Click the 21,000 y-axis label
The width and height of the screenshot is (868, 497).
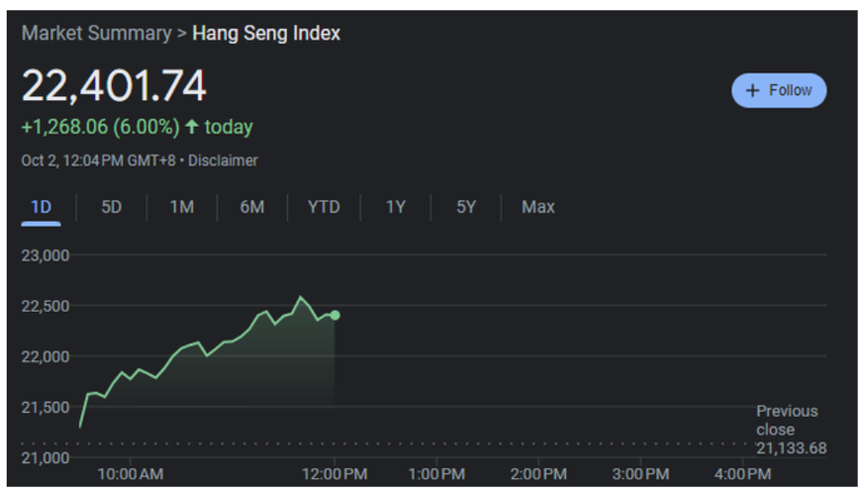pos(45,458)
